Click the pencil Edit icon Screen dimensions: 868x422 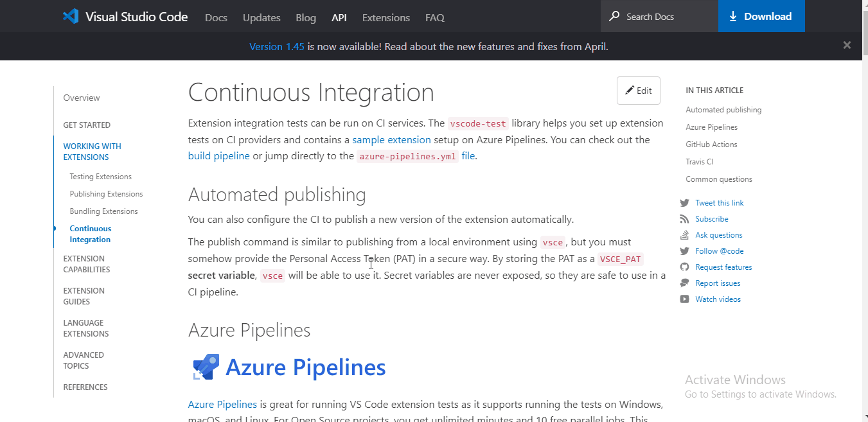tap(628, 90)
